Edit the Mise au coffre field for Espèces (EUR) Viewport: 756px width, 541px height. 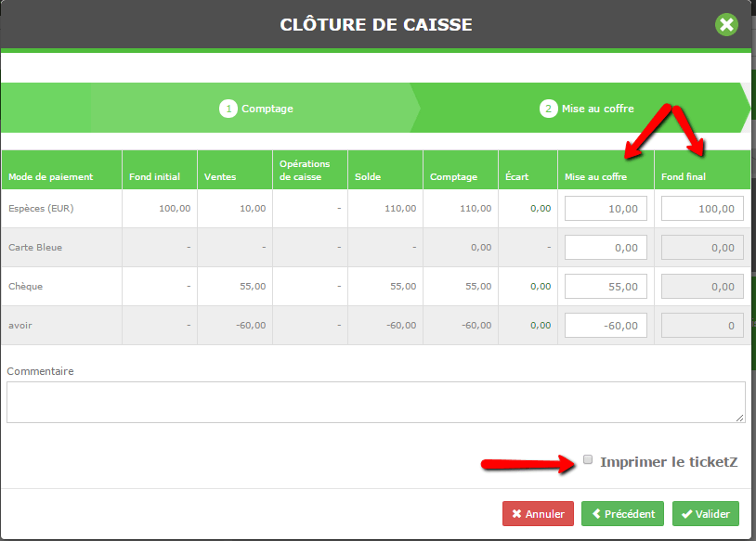coord(606,209)
